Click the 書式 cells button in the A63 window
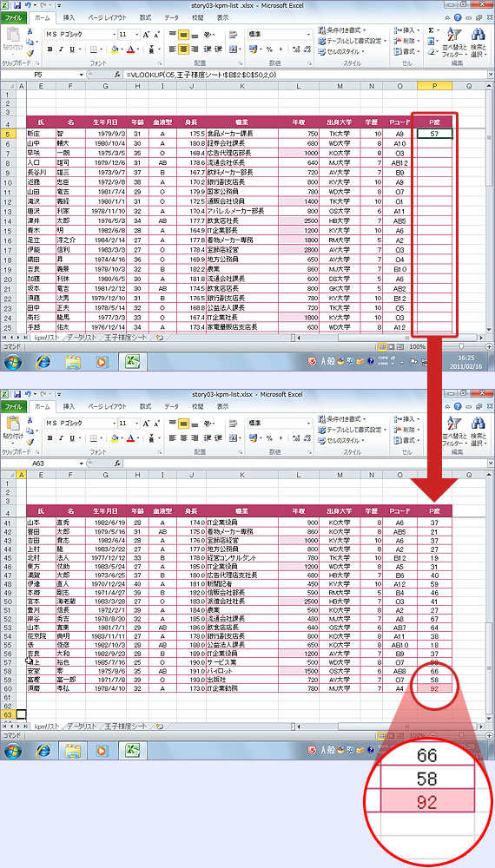The image size is (495, 868). point(406,441)
